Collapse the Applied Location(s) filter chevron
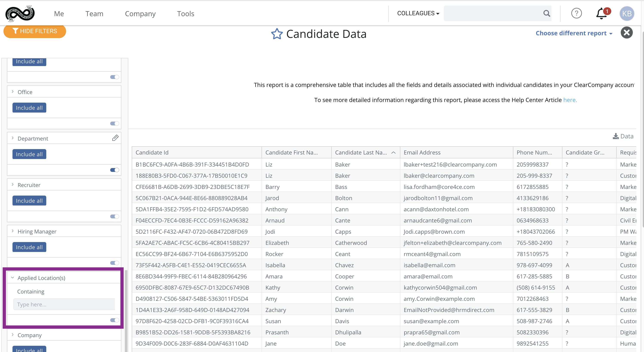Image resolution: width=644 pixels, height=352 pixels. pyautogui.click(x=12, y=278)
